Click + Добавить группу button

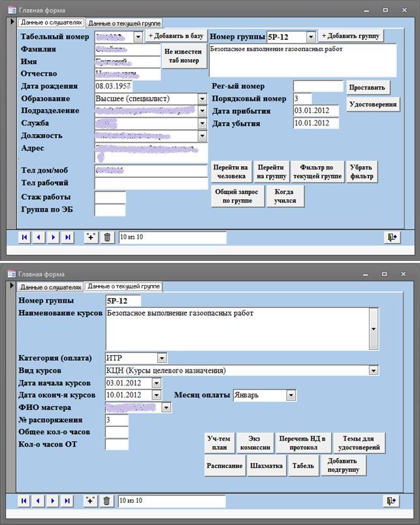pos(351,36)
